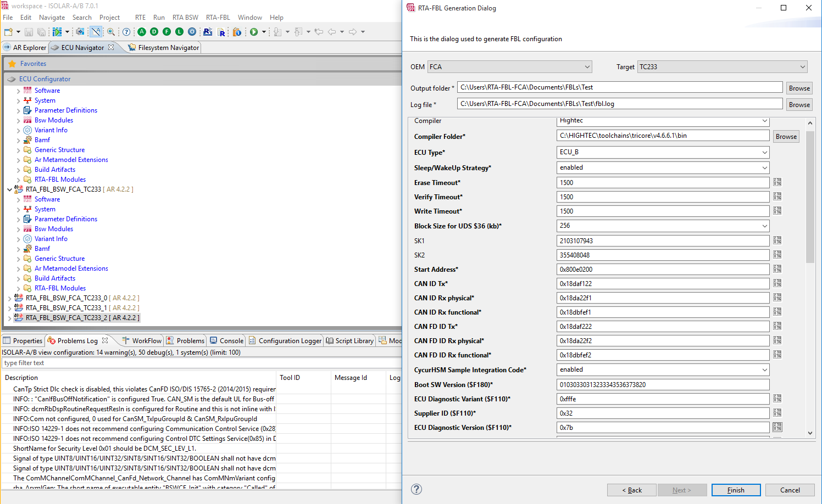Expand the RTA_FBL_BSW_FCA_TC233_1 project node

pos(9,308)
